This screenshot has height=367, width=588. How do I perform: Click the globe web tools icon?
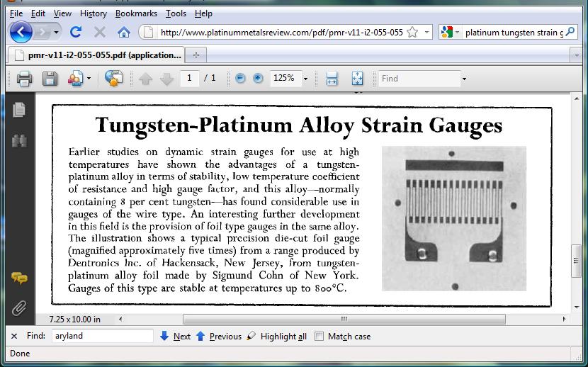pyautogui.click(x=113, y=79)
